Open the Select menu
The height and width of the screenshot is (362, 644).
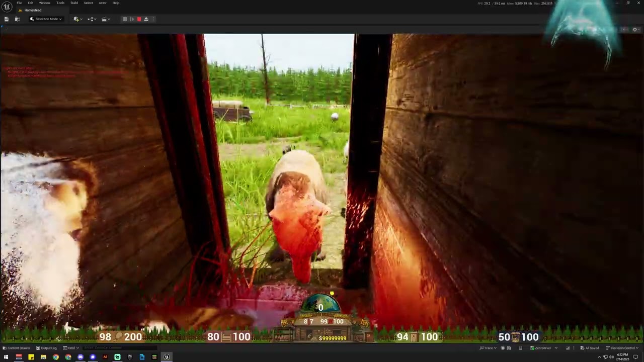tap(88, 3)
